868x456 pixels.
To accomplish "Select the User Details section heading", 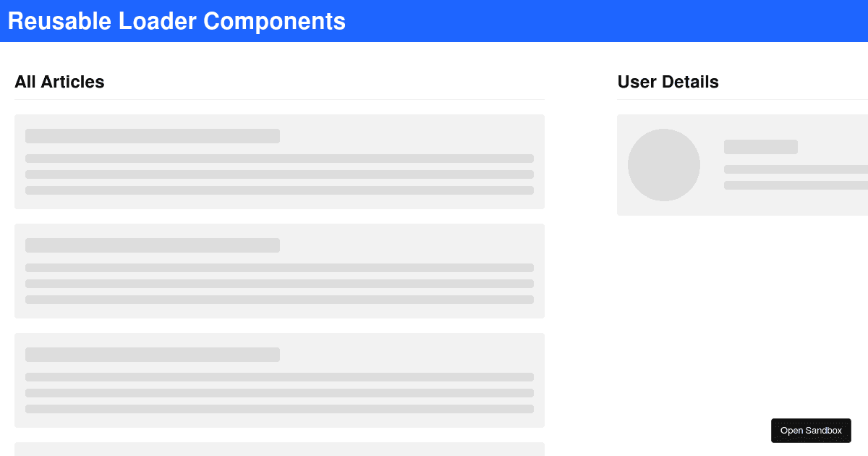I will click(668, 82).
